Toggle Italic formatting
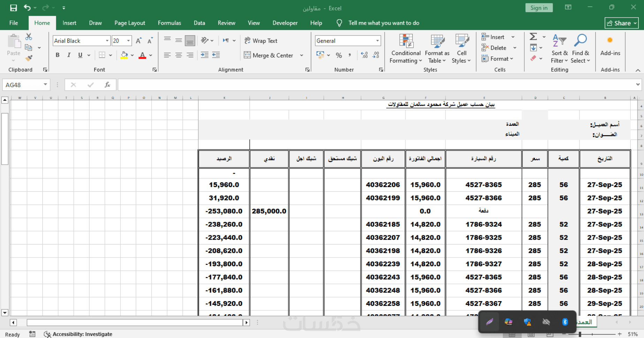644x338 pixels. [x=69, y=55]
